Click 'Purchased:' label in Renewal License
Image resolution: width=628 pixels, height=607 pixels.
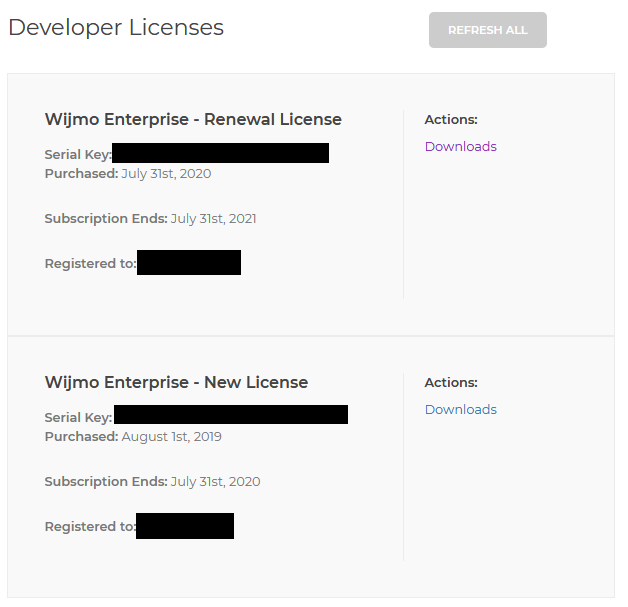[81, 174]
